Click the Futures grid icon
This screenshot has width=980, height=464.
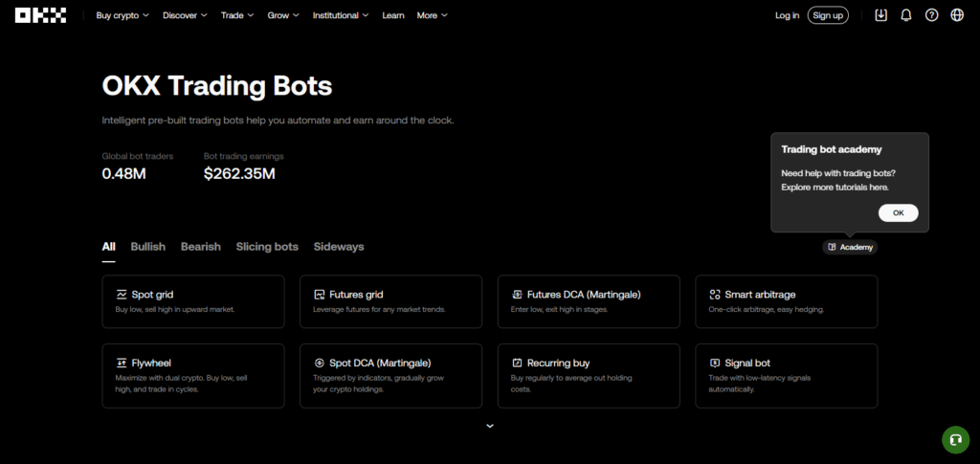click(320, 294)
